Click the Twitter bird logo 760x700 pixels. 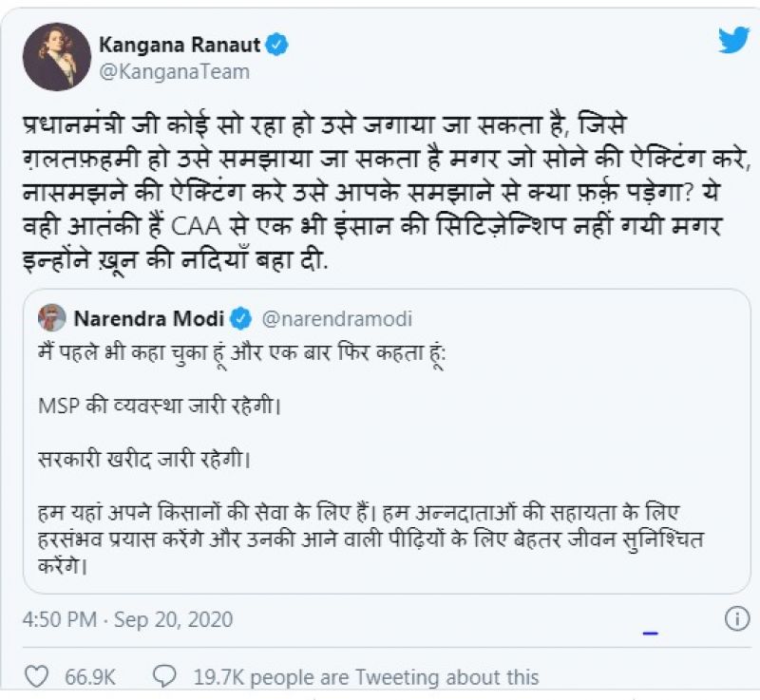click(x=732, y=40)
